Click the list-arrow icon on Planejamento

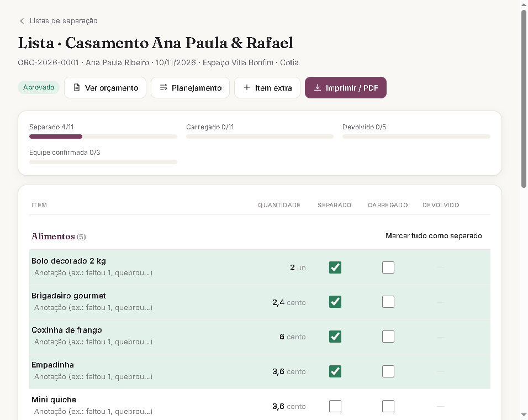click(163, 87)
